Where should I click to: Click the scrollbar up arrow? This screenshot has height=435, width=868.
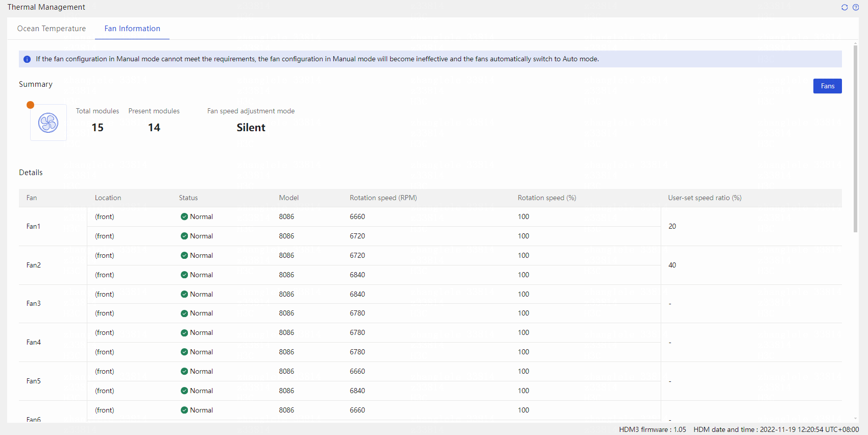(856, 43)
